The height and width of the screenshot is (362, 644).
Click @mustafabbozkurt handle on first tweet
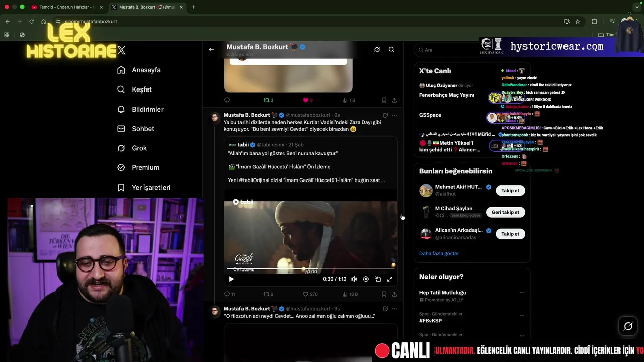tap(308, 115)
